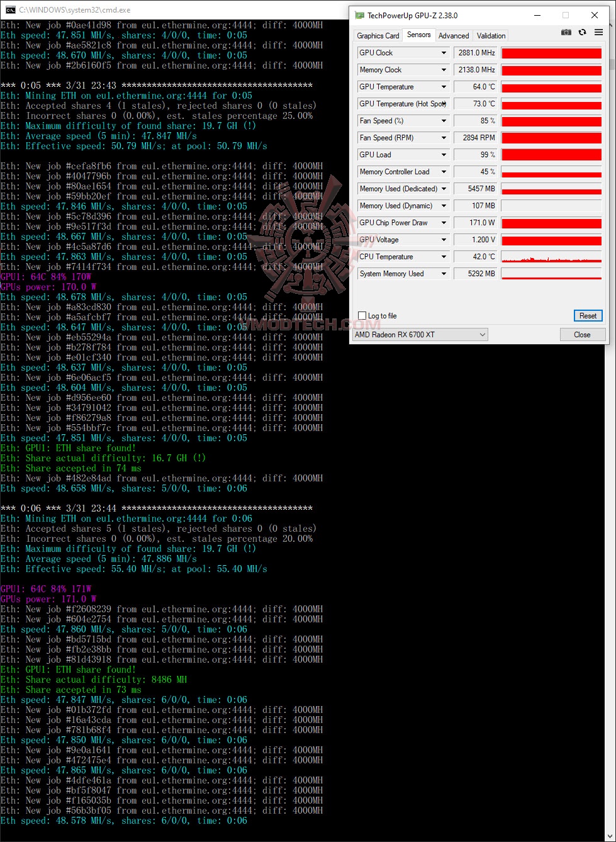Click the 2881.0 MHz GPU Clock value
616x842 pixels.
click(475, 53)
